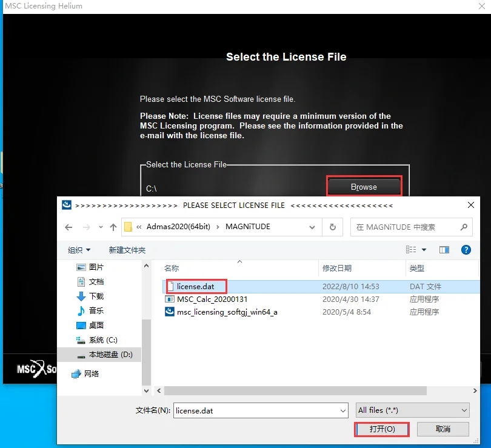The image size is (491, 448).
Task: Click the horizontal scrollbar of file list
Action: point(295,390)
